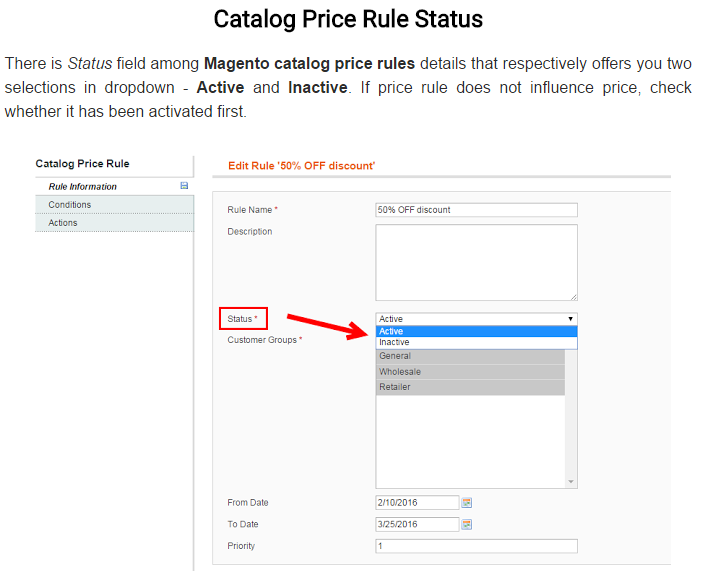Screen dimensions: 703x577
Task: Click the icon beside Rule Information tab
Action: tap(184, 186)
